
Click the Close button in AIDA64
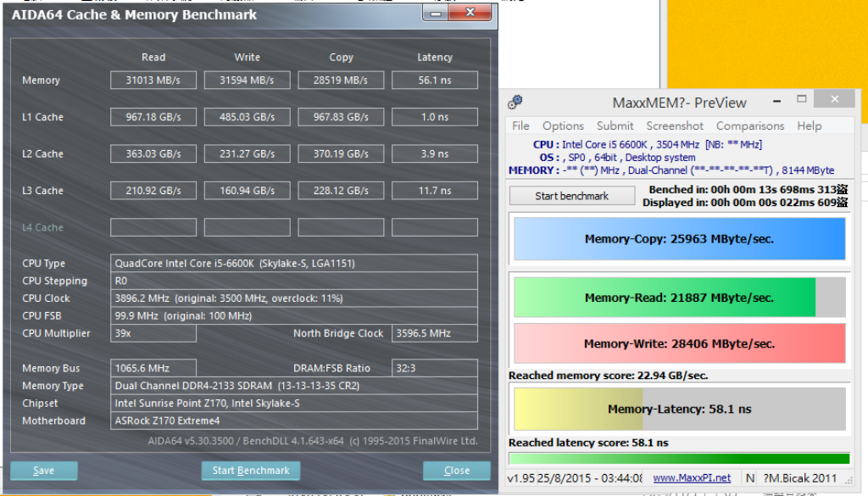[x=457, y=471]
